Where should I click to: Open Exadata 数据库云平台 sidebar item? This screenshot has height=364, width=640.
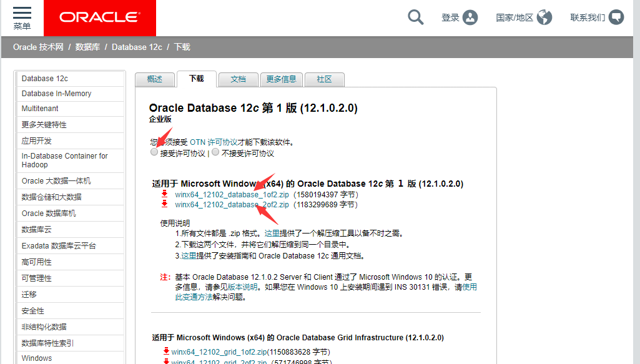70,245
